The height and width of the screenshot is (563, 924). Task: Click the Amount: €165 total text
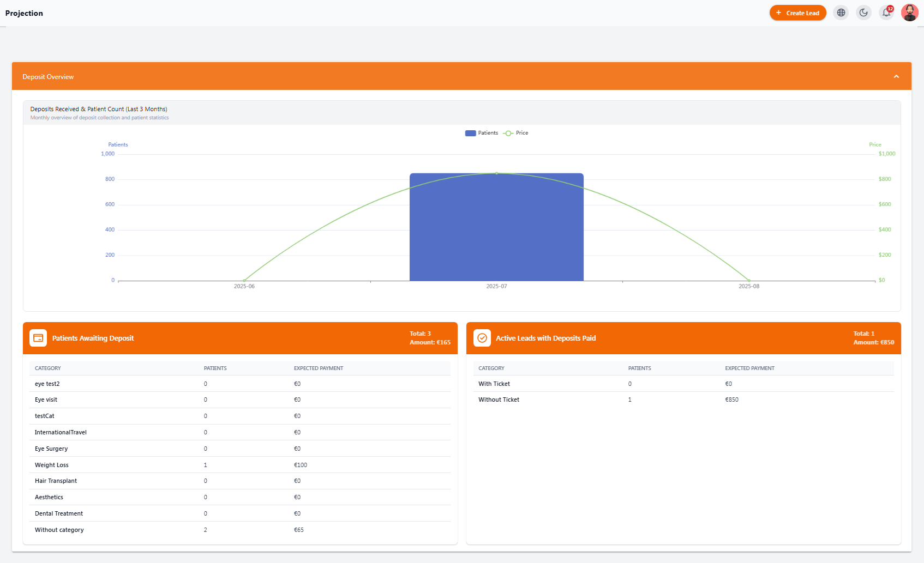(430, 342)
